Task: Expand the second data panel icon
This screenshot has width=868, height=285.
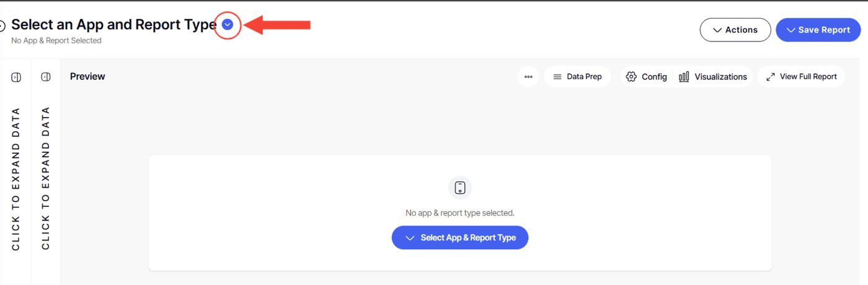Action: coord(46,77)
